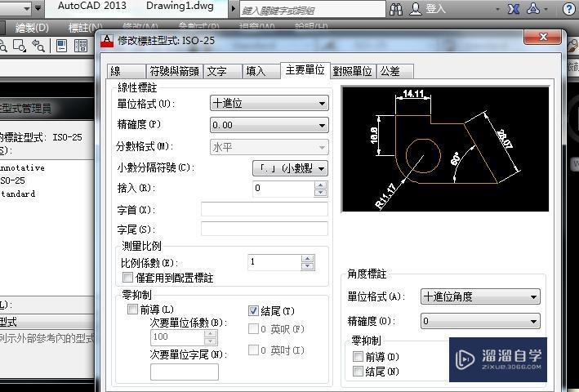Click the Autodesk 360 triangle icon
579x392 pixels.
tap(533, 8)
